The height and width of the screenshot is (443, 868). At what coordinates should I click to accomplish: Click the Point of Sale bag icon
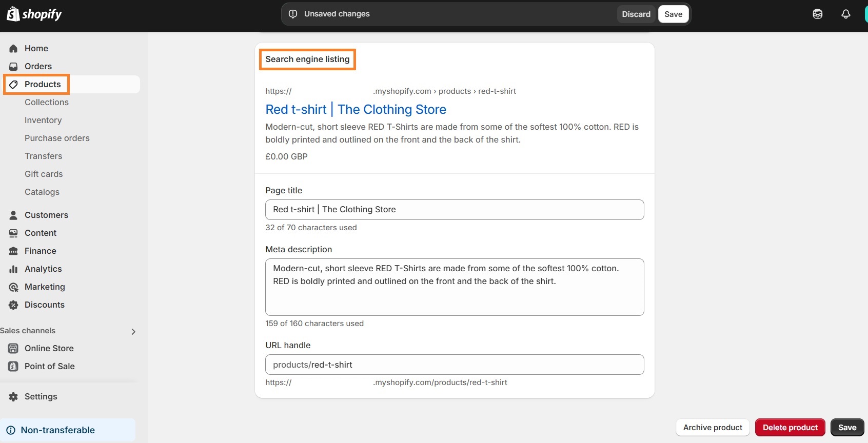point(13,366)
